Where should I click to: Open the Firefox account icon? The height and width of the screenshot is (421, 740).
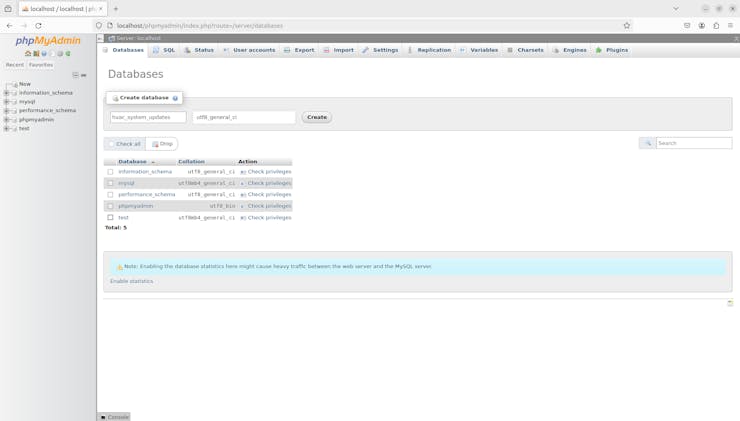coord(702,25)
